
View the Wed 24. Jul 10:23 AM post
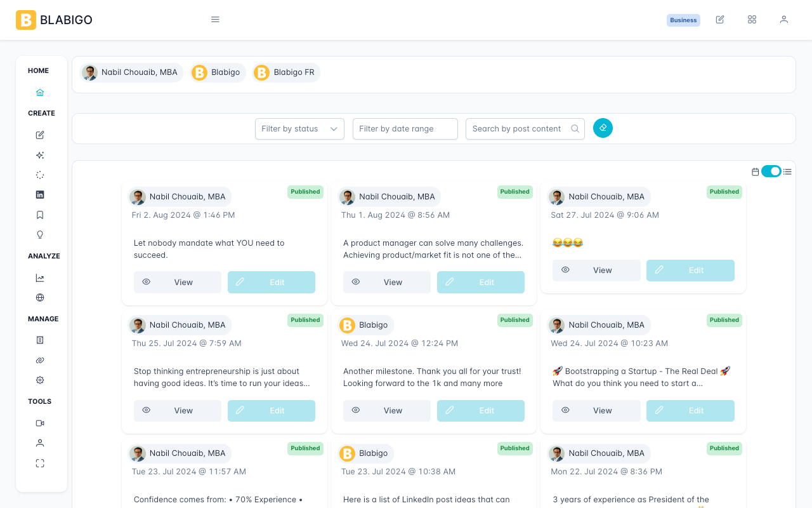(596, 411)
